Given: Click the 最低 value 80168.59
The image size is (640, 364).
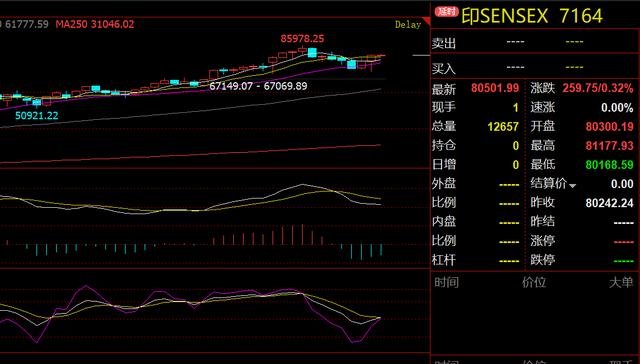Looking at the screenshot, I should pos(609,165).
